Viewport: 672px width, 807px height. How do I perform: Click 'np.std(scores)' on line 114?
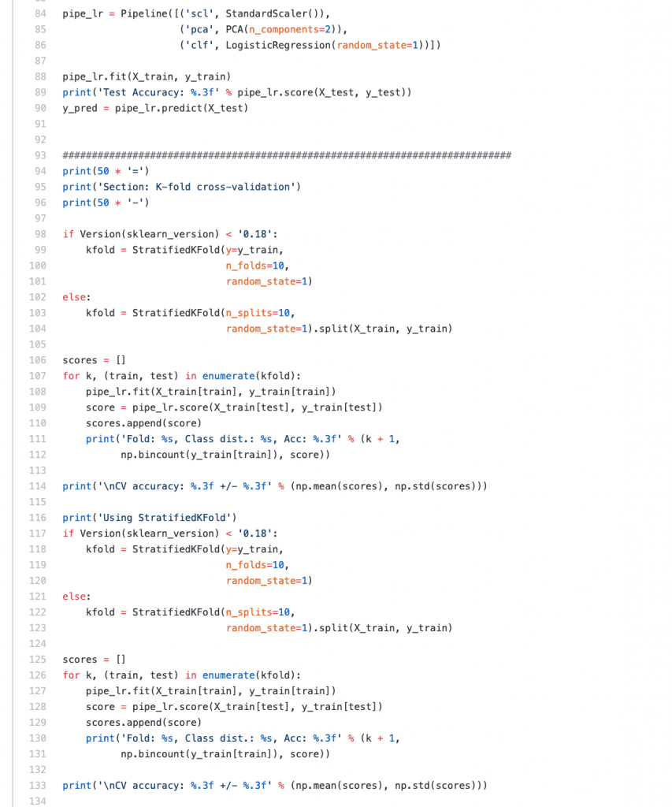click(436, 486)
